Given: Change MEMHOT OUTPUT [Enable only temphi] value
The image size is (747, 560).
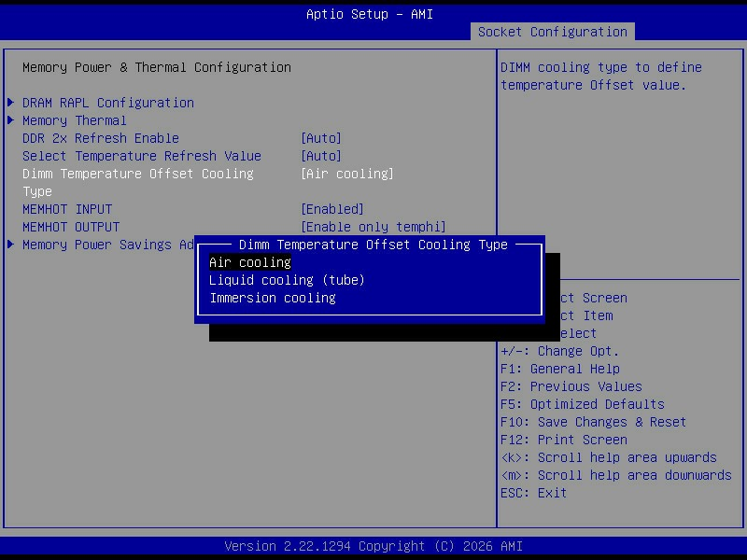Looking at the screenshot, I should point(373,227).
